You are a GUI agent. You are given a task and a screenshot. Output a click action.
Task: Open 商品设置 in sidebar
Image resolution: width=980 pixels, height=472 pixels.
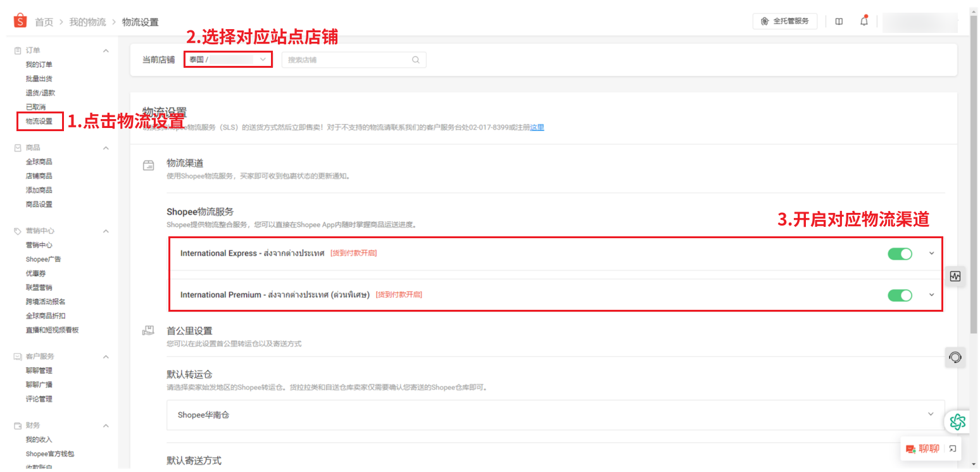[x=39, y=204]
